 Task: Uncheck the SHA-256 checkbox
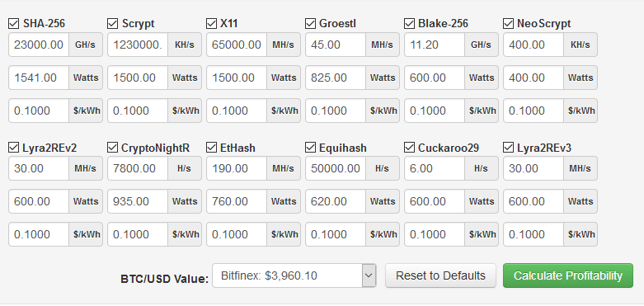(x=13, y=24)
